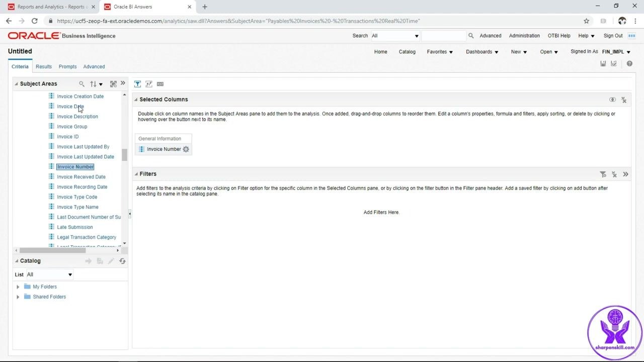Collapse the Subject Areas pane with double chevron
Viewport: 644px width, 362px height.
pos(123,83)
